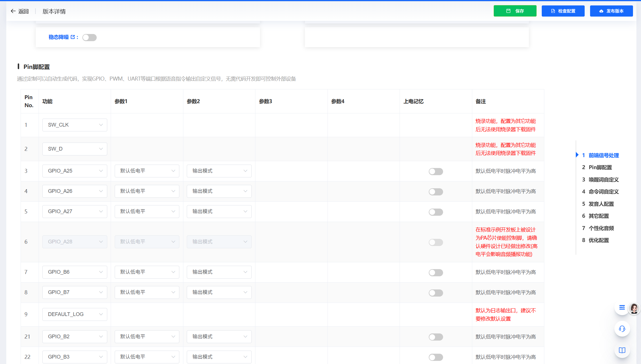Click the 稳态降噪 link text
The width and height of the screenshot is (641, 364).
pos(59,37)
